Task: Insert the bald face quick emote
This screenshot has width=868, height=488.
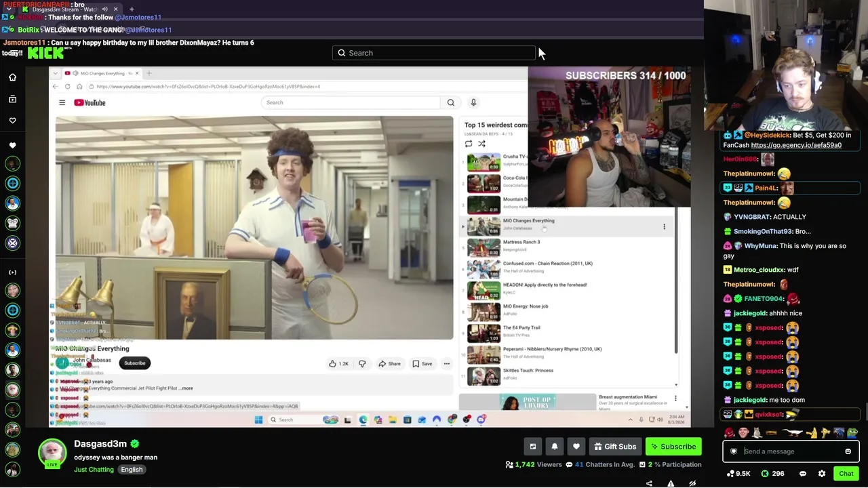Action: (x=743, y=432)
